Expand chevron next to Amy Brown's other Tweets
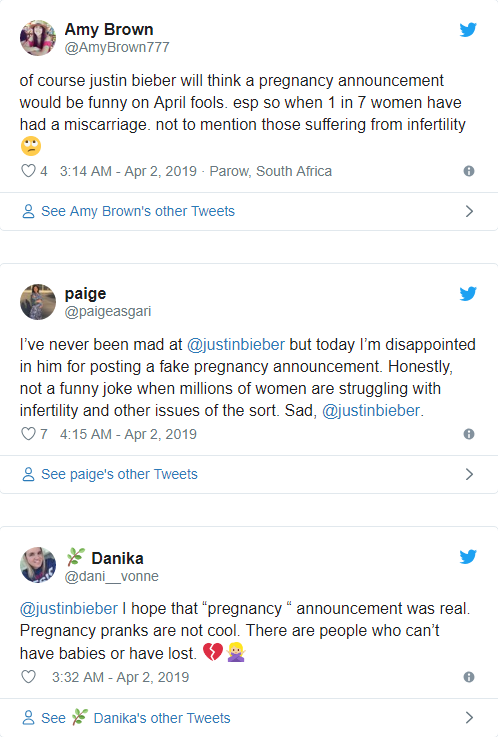498x737 pixels. click(x=469, y=211)
